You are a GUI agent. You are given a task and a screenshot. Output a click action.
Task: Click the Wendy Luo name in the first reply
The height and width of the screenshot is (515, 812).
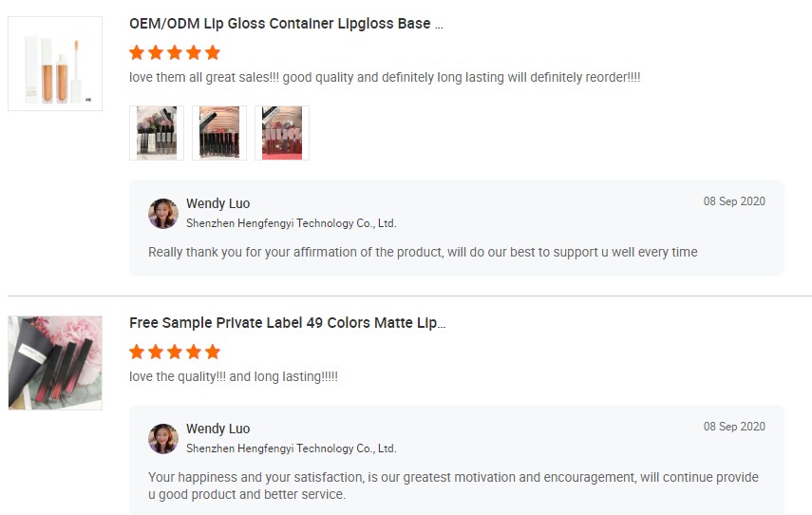pos(217,203)
